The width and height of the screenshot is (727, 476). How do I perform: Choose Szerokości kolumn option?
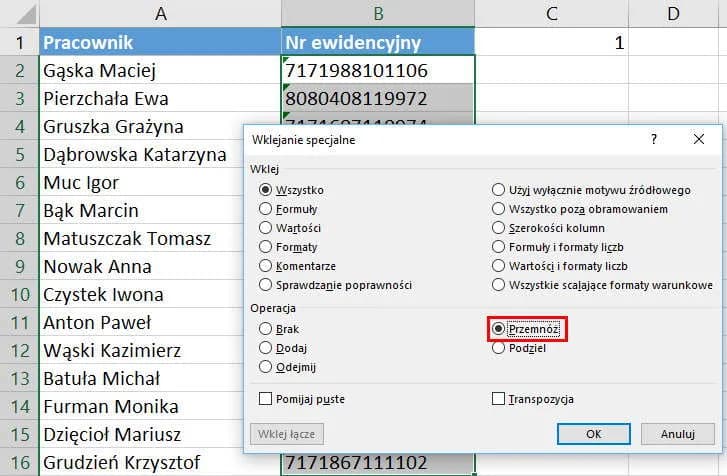click(499, 228)
